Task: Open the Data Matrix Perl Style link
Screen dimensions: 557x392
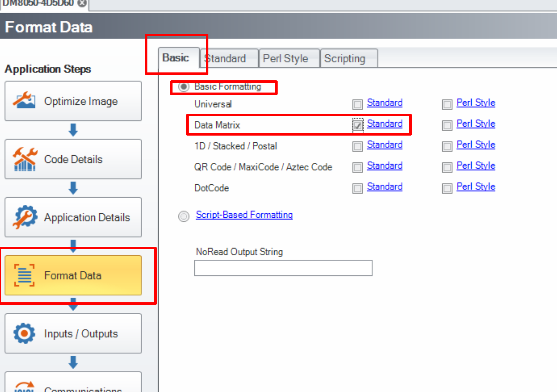Action: [x=476, y=124]
